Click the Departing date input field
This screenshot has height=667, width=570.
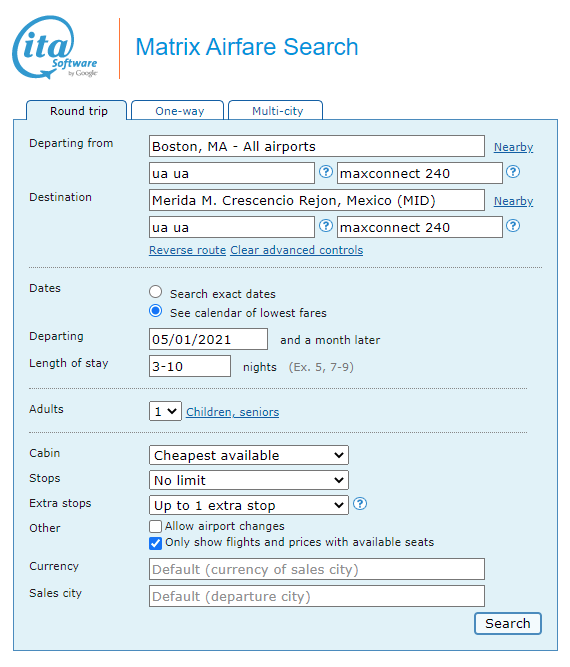208,339
